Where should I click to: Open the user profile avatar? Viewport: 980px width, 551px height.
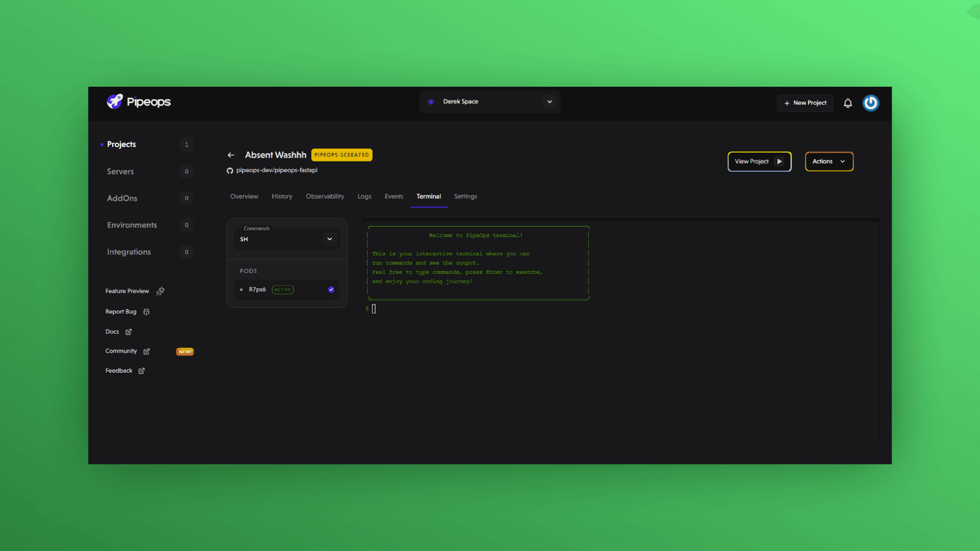[x=871, y=103]
